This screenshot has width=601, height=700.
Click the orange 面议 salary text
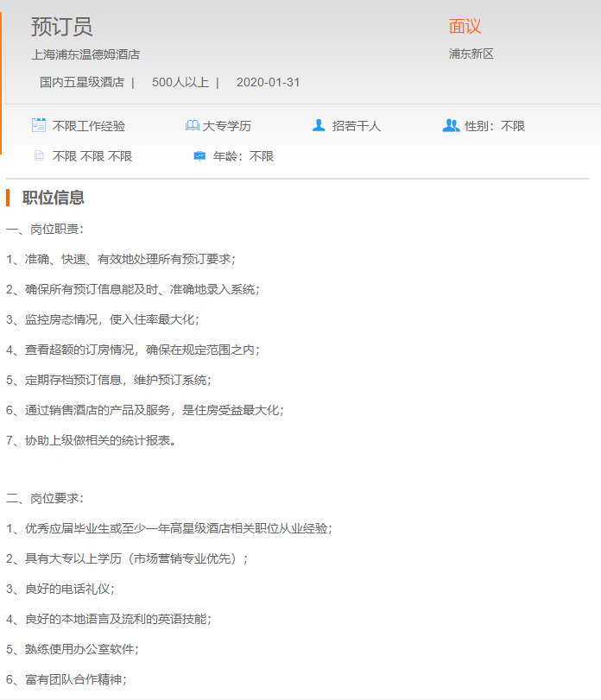(465, 27)
